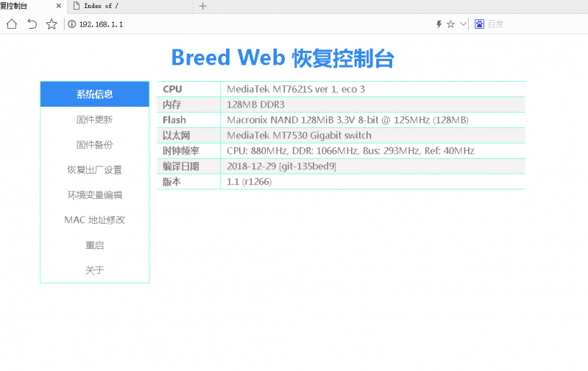The width and height of the screenshot is (588, 371).
Task: Click the CPU row label
Action: point(172,89)
